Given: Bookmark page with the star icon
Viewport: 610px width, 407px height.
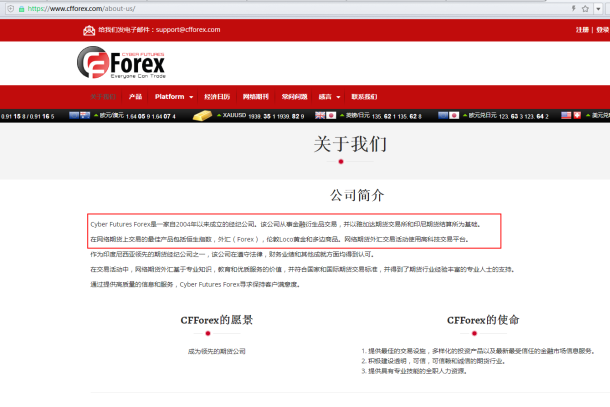Looking at the screenshot, I should pos(585,9).
